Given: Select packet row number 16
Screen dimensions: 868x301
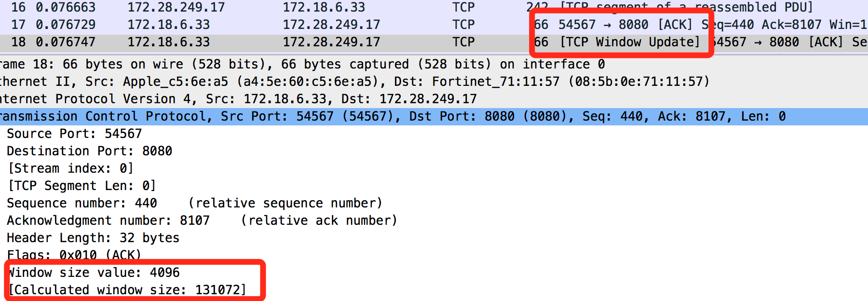Looking at the screenshot, I should (434, 7).
